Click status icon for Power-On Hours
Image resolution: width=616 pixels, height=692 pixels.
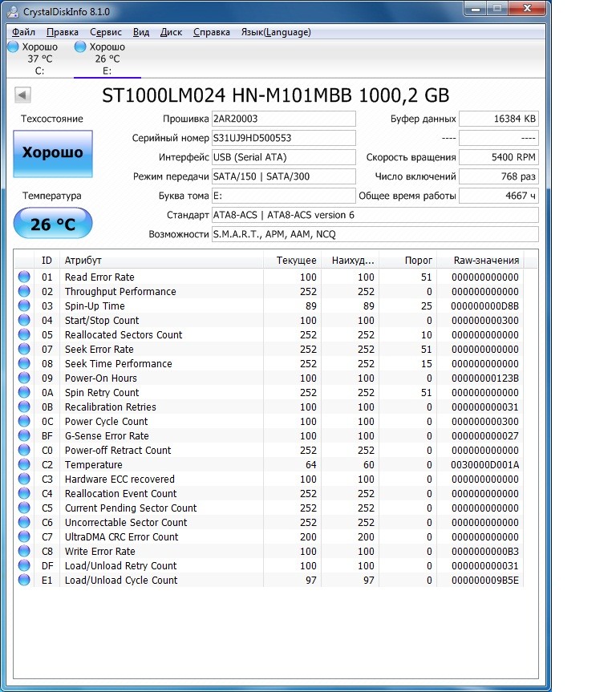(24, 378)
